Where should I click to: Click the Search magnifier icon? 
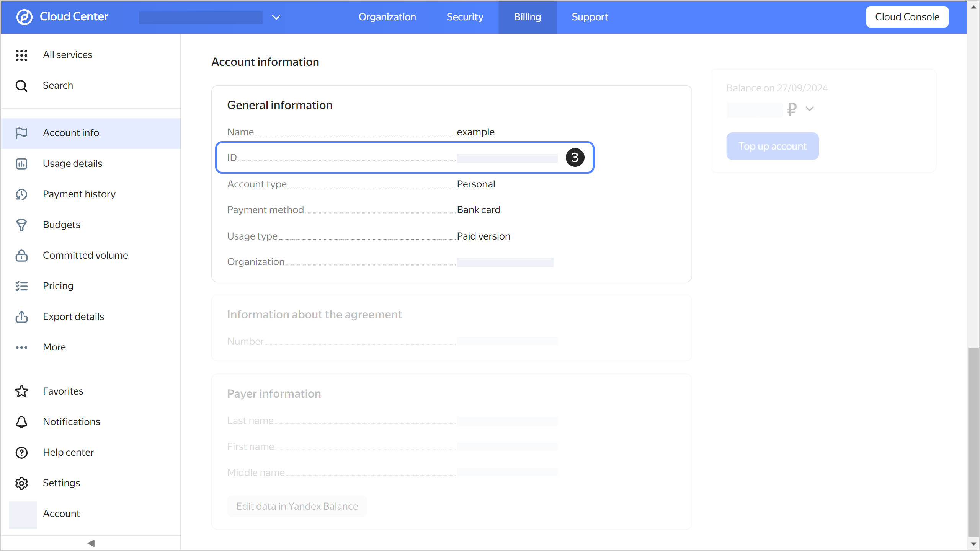(21, 86)
